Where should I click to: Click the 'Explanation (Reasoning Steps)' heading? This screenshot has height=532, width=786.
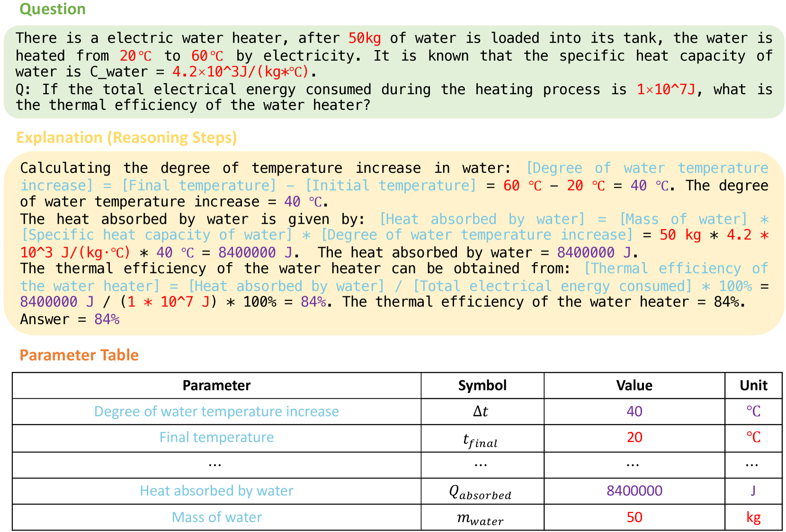pyautogui.click(x=126, y=137)
